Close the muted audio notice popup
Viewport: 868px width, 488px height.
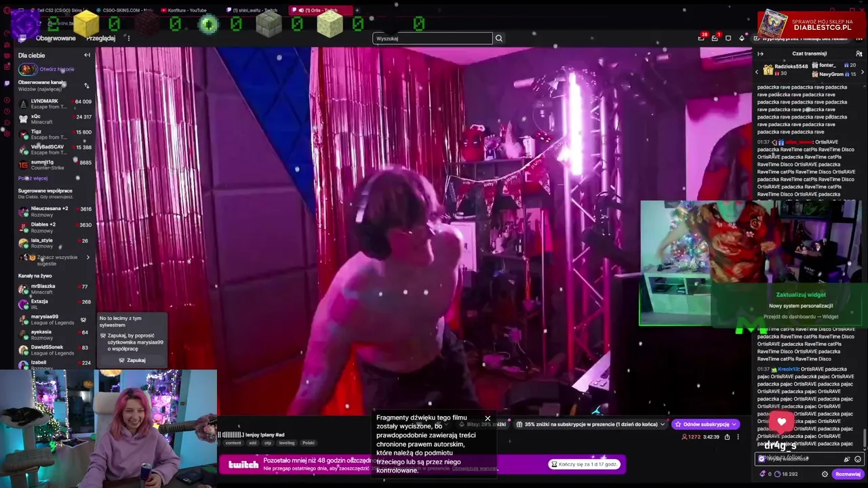(x=487, y=418)
